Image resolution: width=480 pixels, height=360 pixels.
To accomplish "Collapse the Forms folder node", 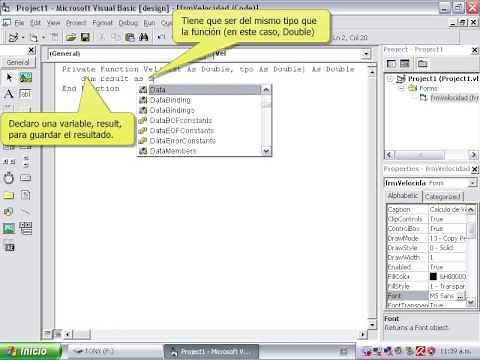I will [x=401, y=88].
